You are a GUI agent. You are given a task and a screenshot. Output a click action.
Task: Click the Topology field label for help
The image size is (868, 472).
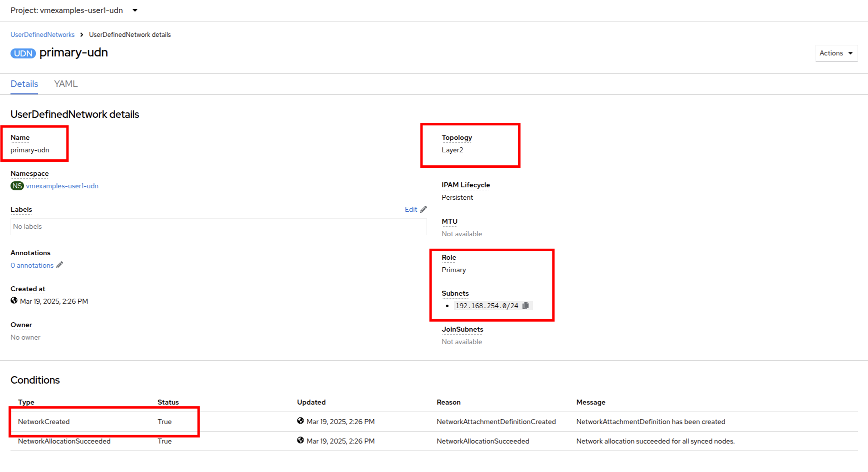pos(456,137)
